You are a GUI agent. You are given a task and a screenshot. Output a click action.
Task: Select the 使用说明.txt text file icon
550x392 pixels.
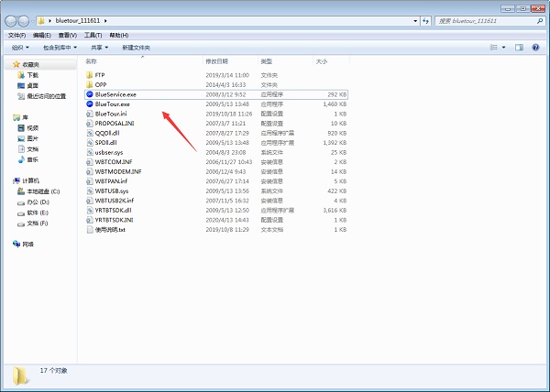(89, 229)
